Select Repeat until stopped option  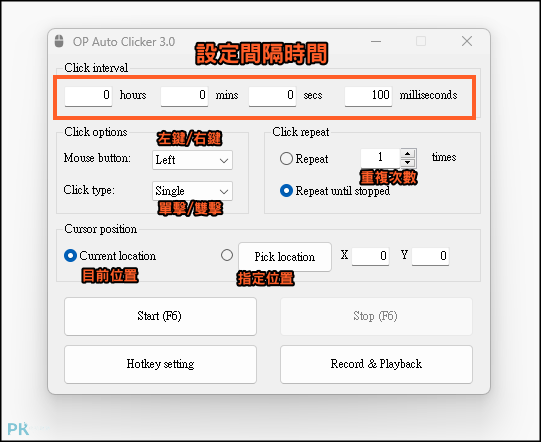coord(286,190)
